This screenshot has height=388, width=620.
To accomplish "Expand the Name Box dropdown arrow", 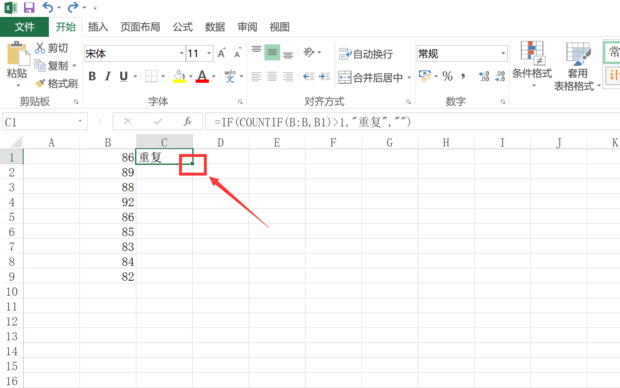I will 80,121.
